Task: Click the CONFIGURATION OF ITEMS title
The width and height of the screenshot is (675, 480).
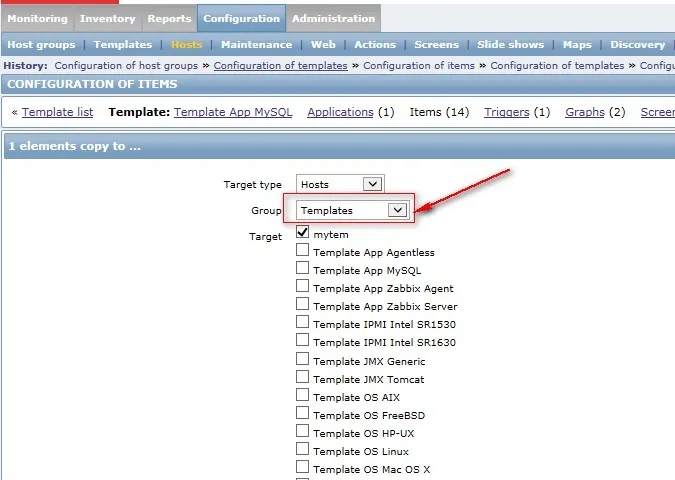Action: tap(92, 84)
